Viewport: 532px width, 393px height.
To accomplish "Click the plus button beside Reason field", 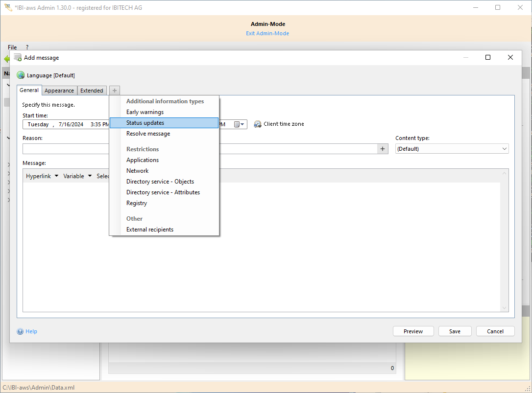I will (x=383, y=149).
